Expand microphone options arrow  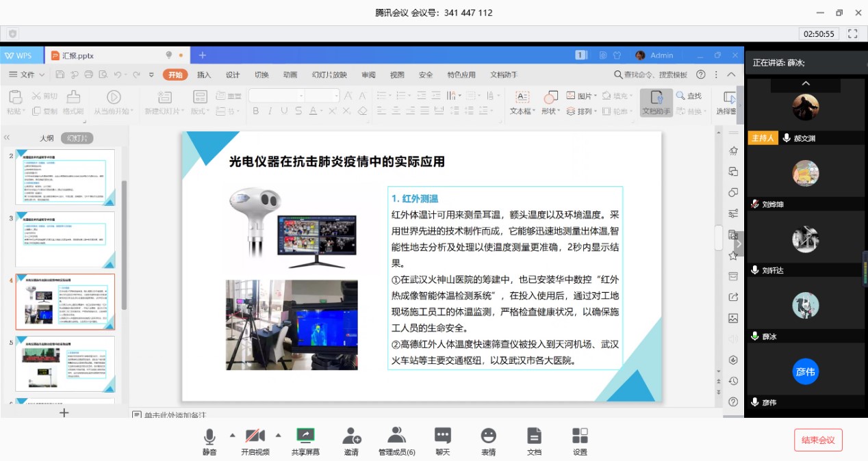pos(232,435)
